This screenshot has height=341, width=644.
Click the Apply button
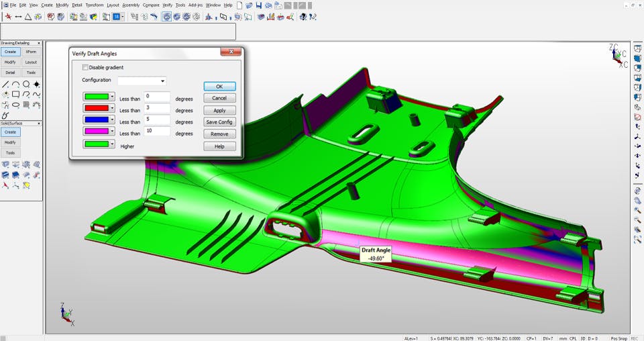pyautogui.click(x=220, y=110)
